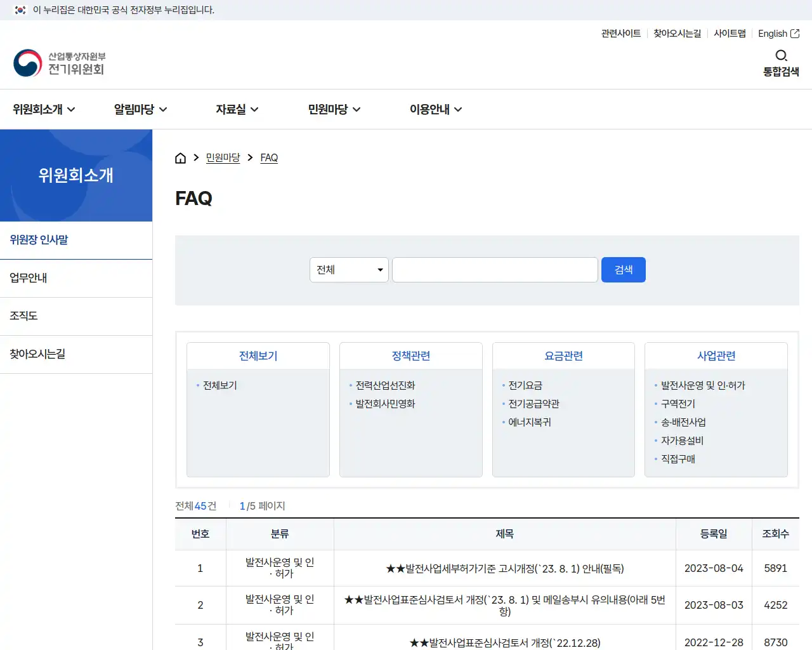Select the 전체보기 category header
The height and width of the screenshot is (650, 812).
coord(258,356)
